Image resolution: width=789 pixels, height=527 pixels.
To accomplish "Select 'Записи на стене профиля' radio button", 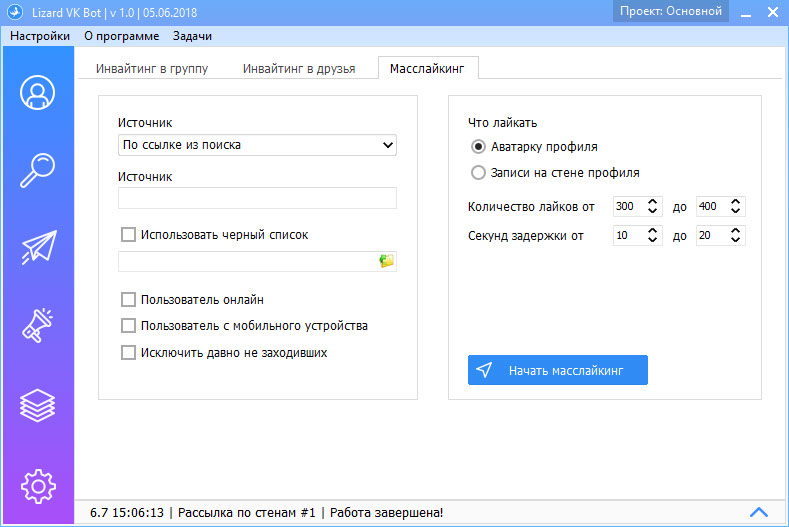I will [478, 173].
